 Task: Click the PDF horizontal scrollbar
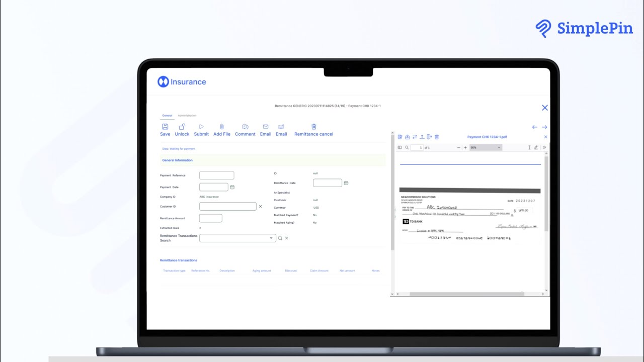[467, 294]
